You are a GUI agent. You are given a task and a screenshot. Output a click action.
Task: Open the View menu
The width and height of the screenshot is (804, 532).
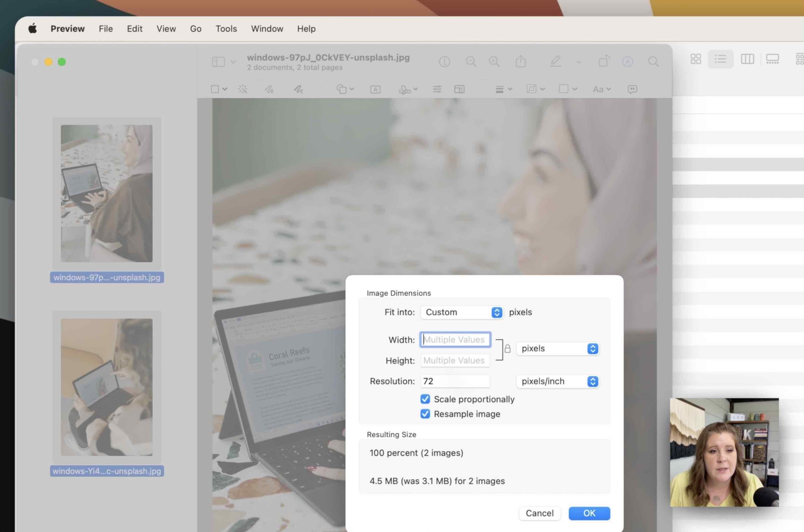coord(166,29)
